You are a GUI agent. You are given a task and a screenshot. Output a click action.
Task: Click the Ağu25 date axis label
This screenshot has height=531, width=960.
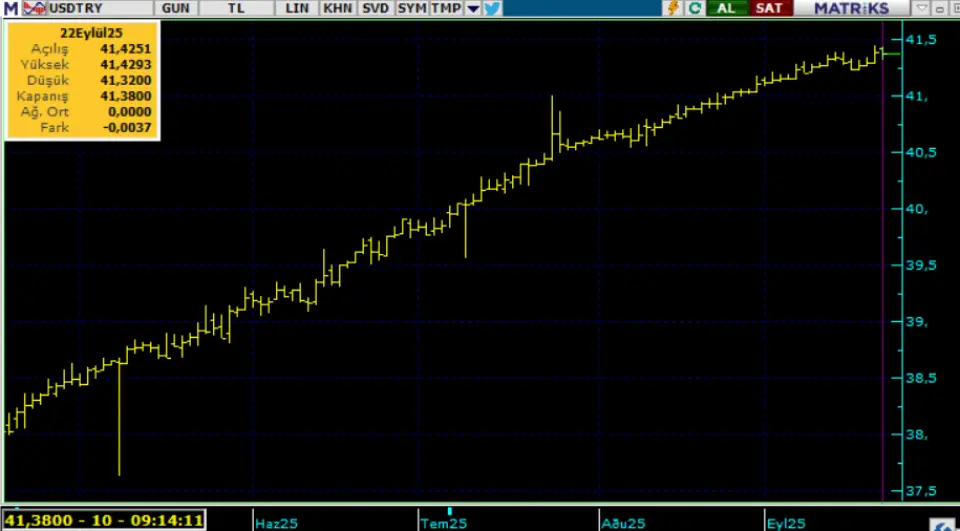pyautogui.click(x=623, y=524)
